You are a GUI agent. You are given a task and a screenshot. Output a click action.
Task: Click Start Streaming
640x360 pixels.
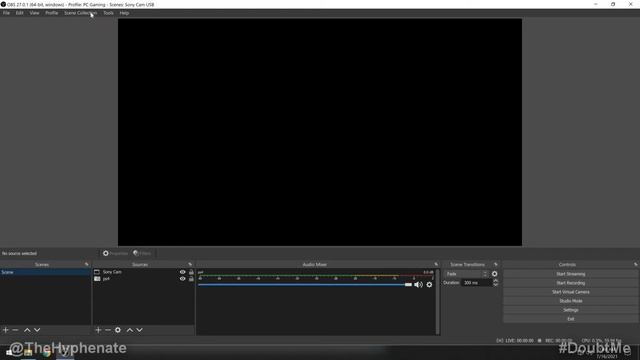(x=571, y=274)
